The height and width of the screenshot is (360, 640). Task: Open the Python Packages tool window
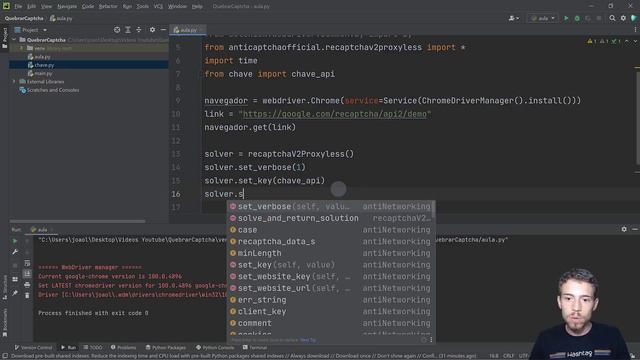click(x=166, y=347)
